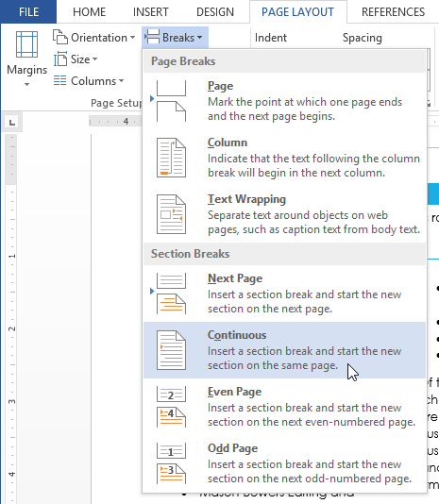This screenshot has height=504, width=439.
Task: Switch to the HOME ribbon tab
Action: [x=89, y=12]
